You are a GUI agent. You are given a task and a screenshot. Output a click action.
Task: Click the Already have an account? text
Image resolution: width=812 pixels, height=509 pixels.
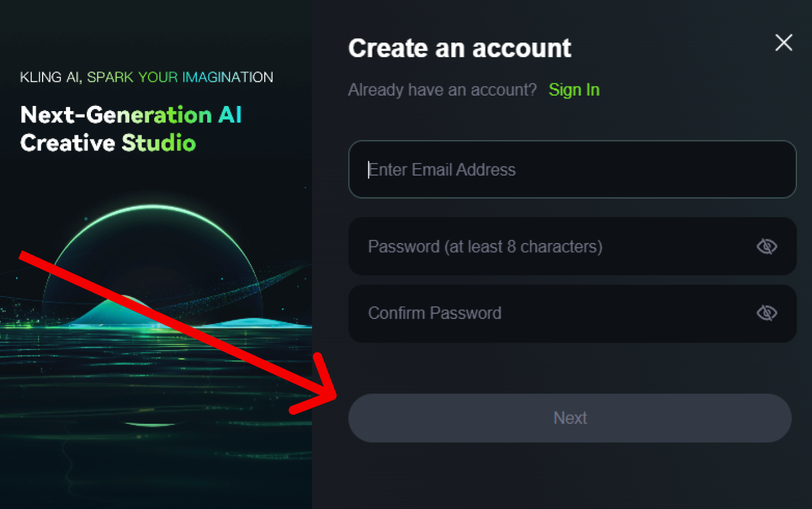click(442, 90)
